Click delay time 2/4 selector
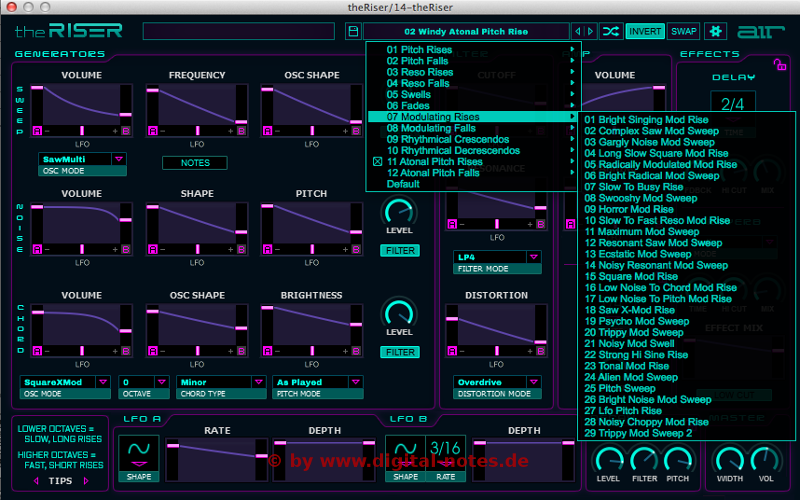The width and height of the screenshot is (800, 500). (733, 105)
